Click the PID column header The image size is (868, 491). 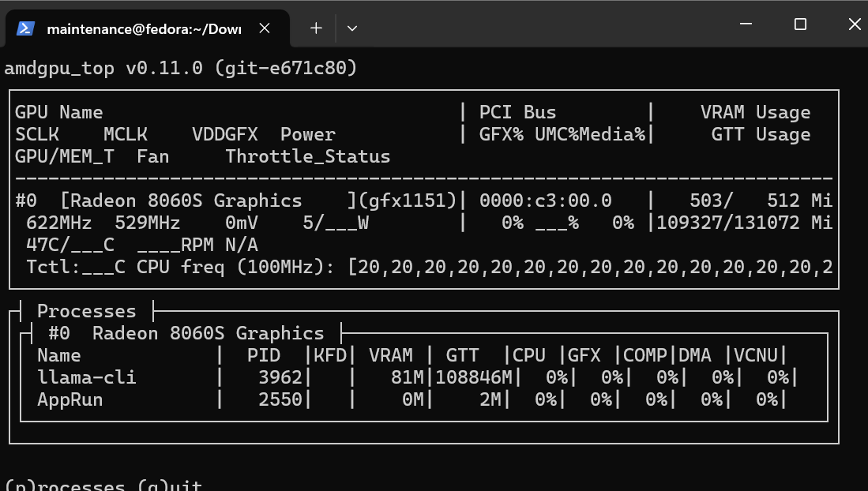264,355
